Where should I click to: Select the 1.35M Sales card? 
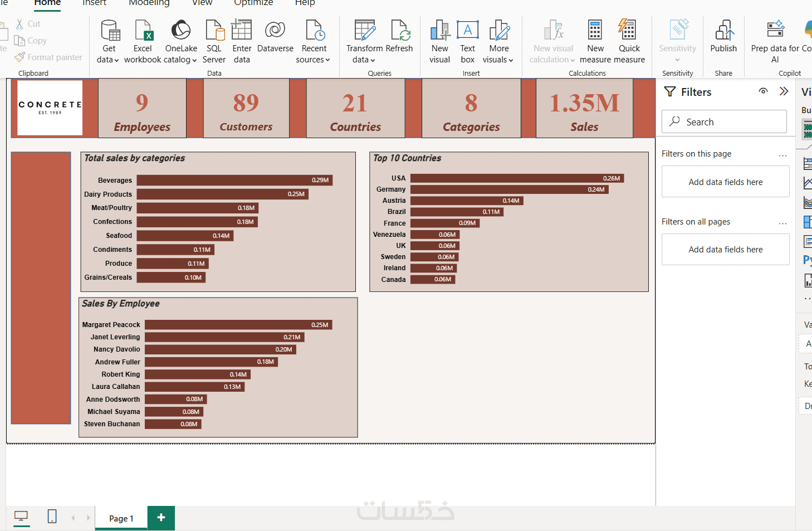point(584,108)
